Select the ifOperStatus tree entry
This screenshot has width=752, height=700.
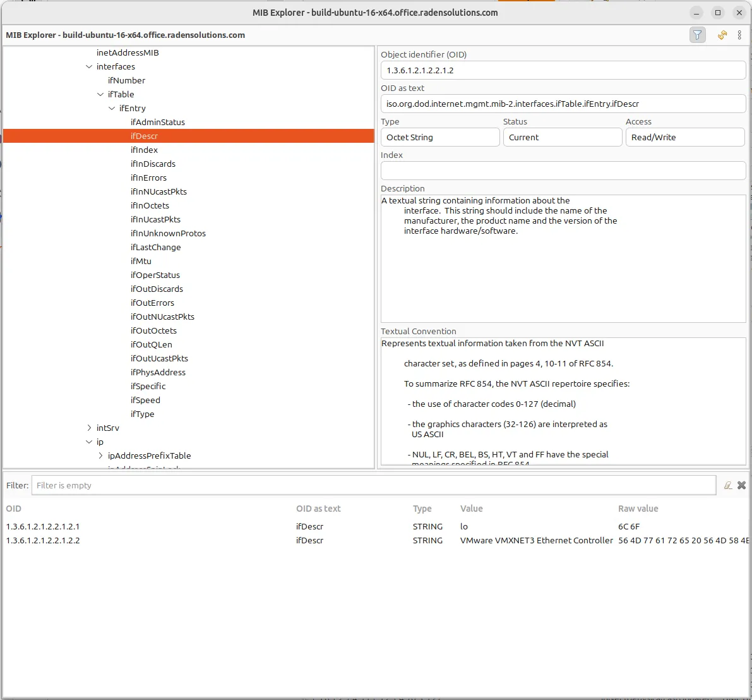coord(155,275)
